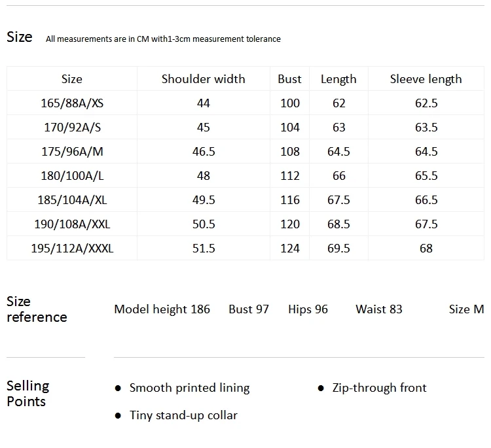Click the Hips 96 reference text
The width and height of the screenshot is (491, 448).
pos(308,309)
